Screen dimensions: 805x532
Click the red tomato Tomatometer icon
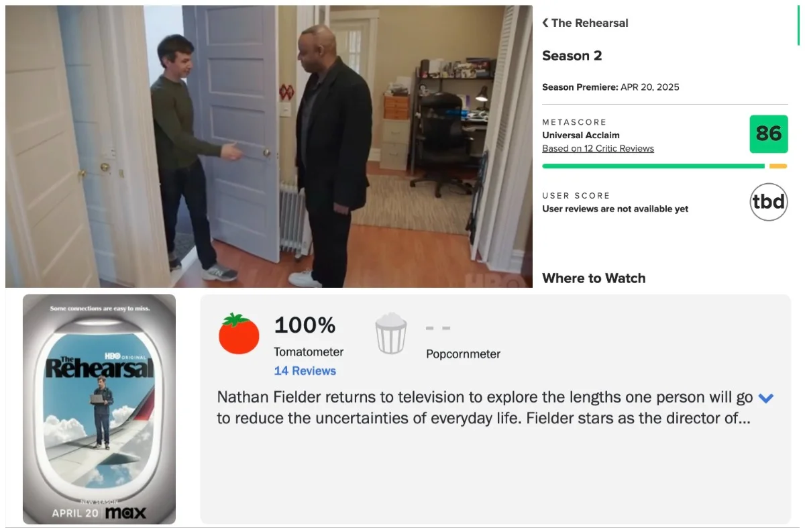point(239,333)
